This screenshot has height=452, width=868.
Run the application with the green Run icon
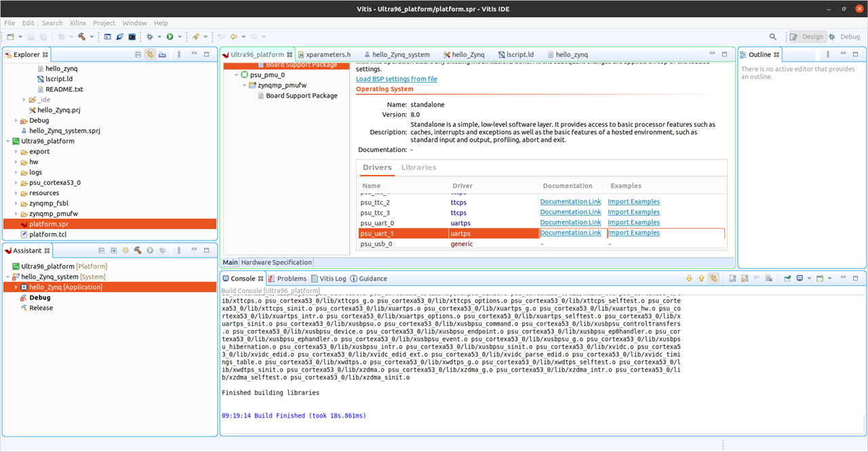coord(170,37)
